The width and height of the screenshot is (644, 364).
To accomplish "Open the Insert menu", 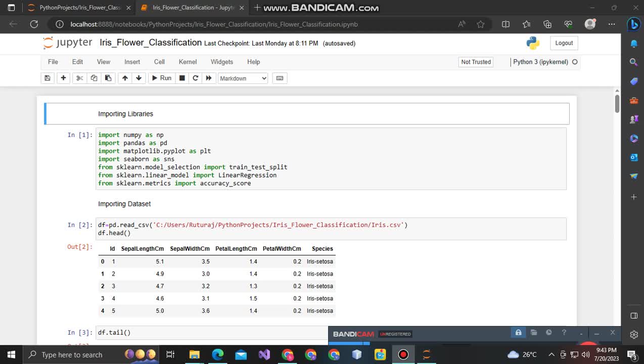I will 132,62.
